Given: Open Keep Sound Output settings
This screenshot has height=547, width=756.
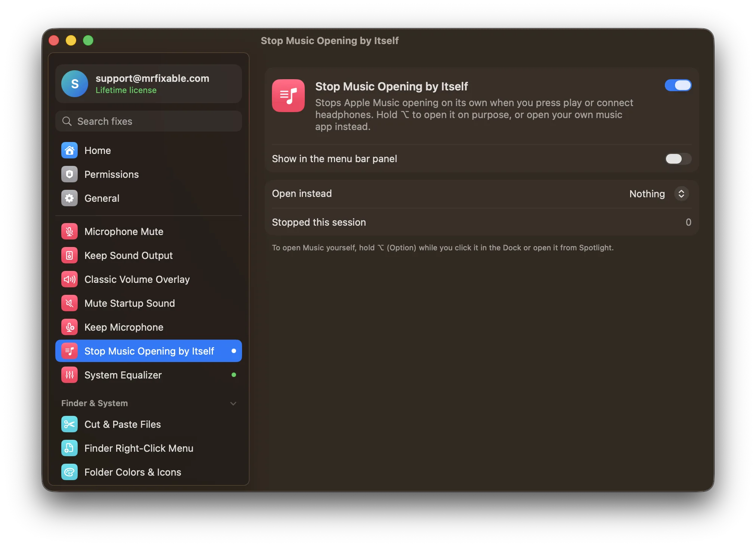Looking at the screenshot, I should pos(149,255).
